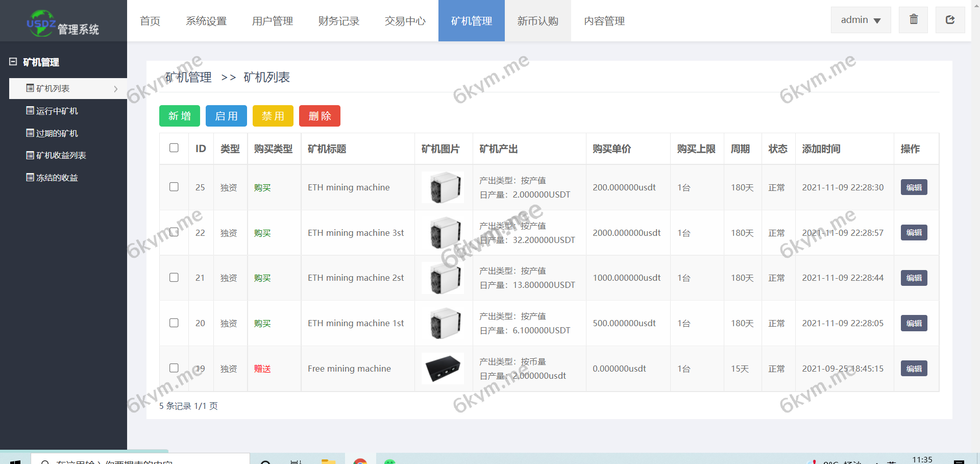Open the 矿机列表 sidebar item icon

coord(29,88)
